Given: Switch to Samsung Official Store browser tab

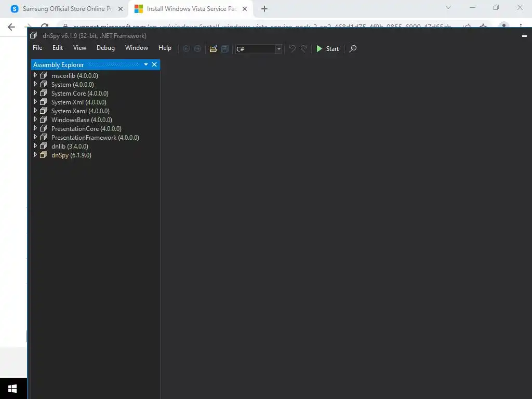Looking at the screenshot, I should pos(64,9).
